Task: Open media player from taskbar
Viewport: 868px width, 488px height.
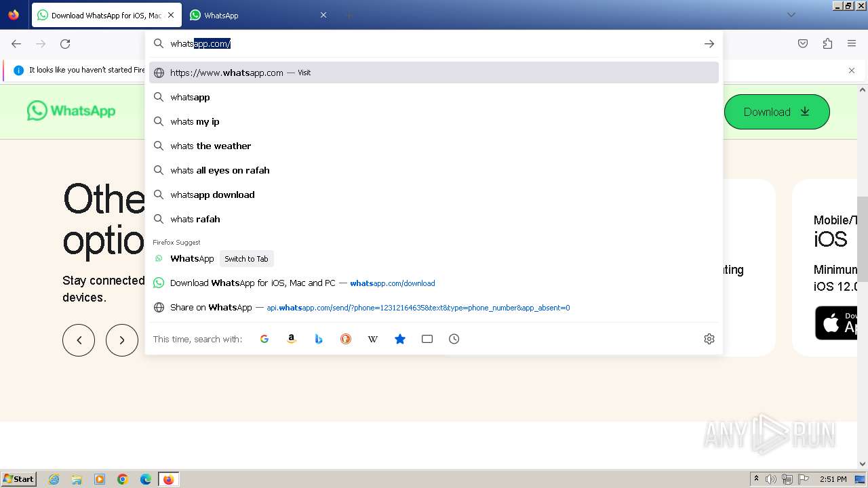Action: tap(100, 479)
